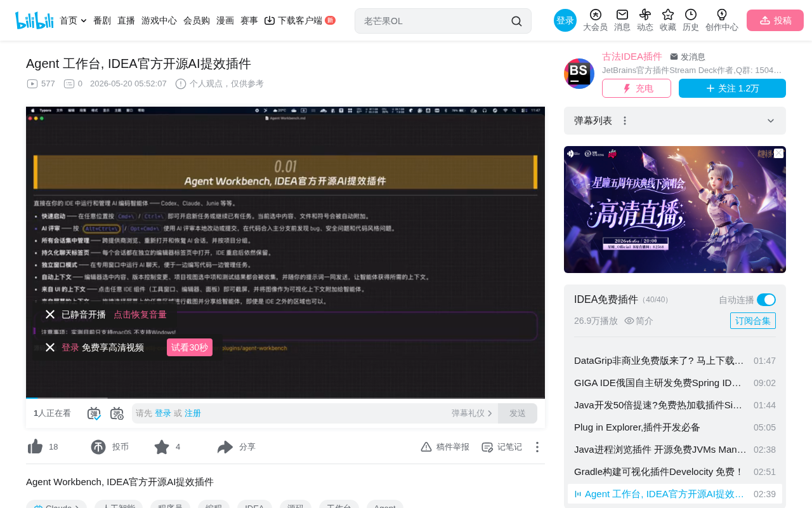The image size is (812, 508).
Task: Open the 高清直播 ad banner
Action: pyautogui.click(x=675, y=210)
